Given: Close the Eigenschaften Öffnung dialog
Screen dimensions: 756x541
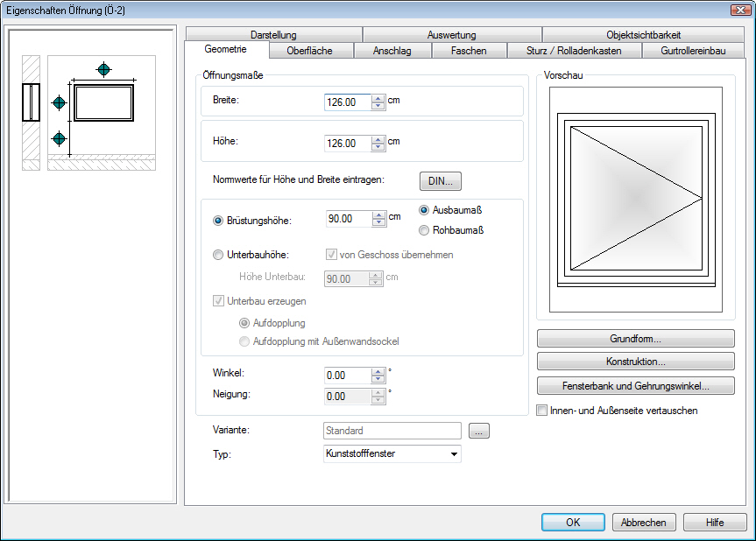Looking at the screenshot, I should pyautogui.click(x=740, y=11).
